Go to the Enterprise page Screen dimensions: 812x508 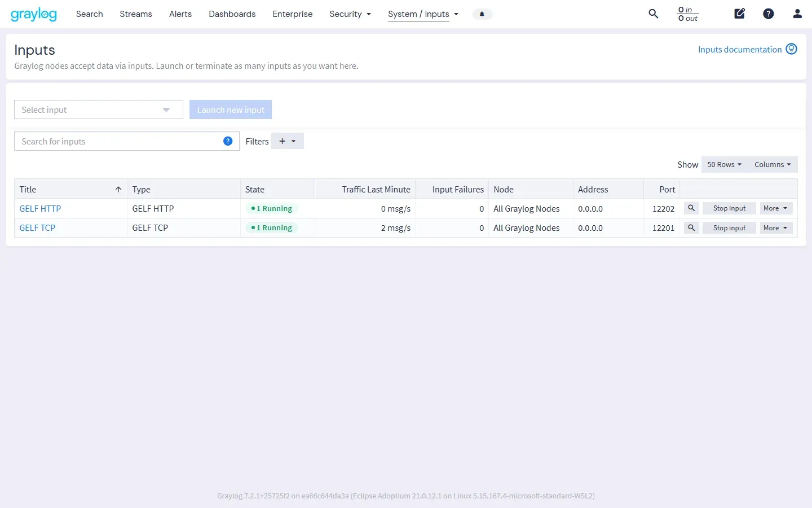click(x=293, y=14)
